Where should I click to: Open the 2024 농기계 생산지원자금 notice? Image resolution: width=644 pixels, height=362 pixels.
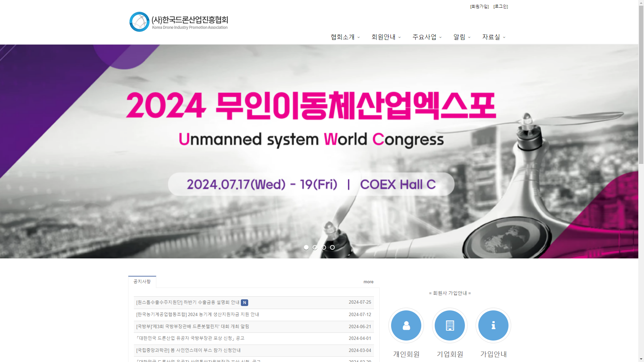pyautogui.click(x=198, y=314)
